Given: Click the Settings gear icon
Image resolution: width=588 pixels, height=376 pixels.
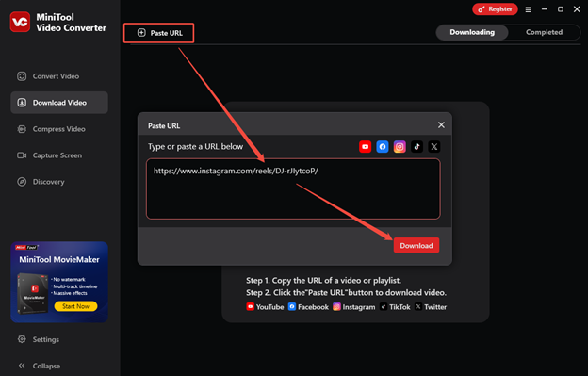Looking at the screenshot, I should 22,339.
